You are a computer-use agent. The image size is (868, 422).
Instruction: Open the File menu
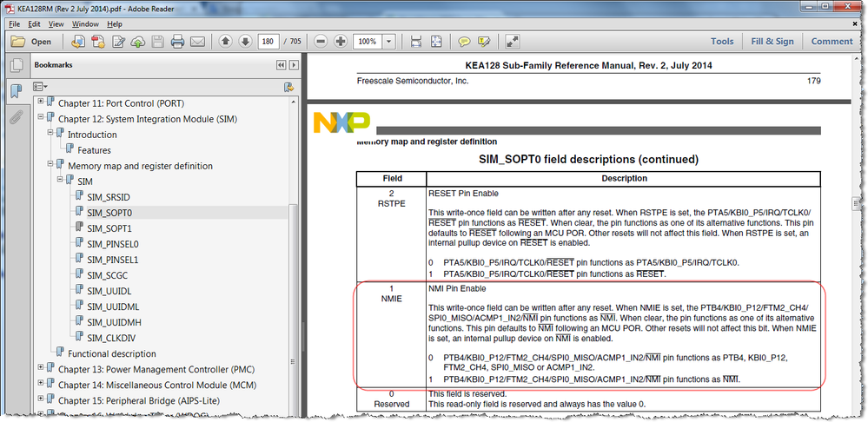pos(15,24)
